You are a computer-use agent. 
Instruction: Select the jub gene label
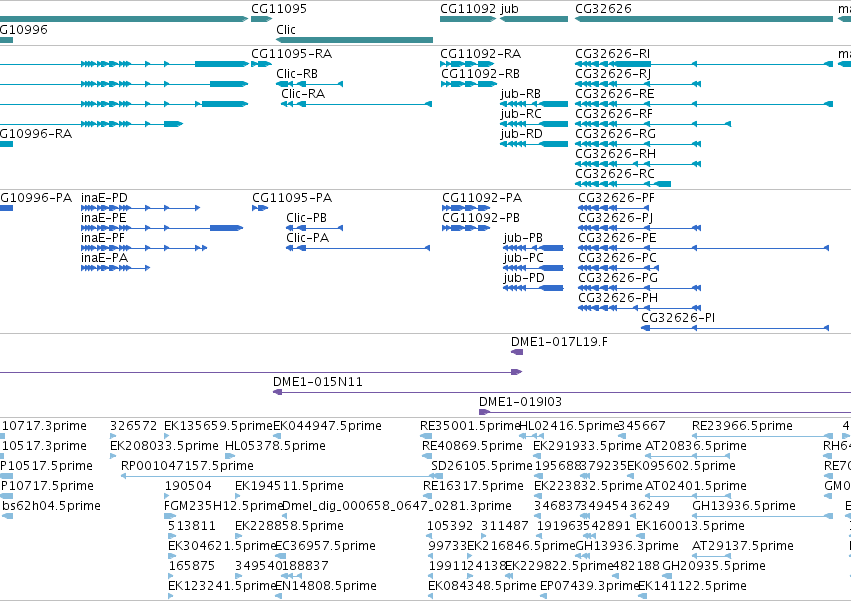point(510,9)
